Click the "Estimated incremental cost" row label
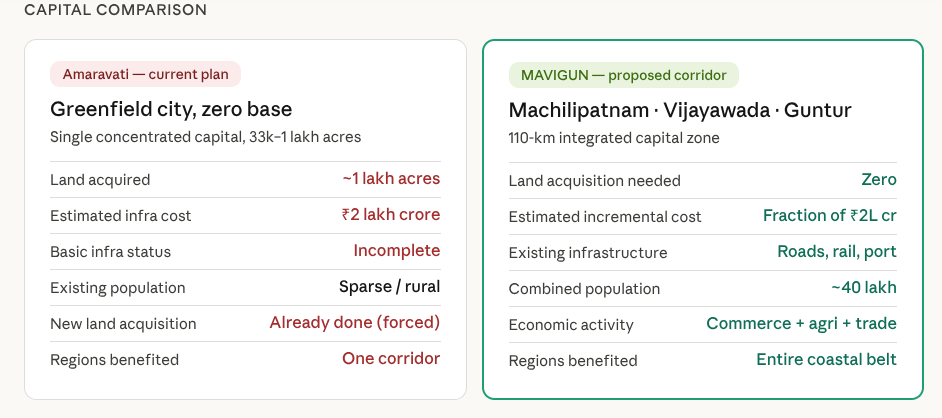Screen dimensions: 942x418 [x=605, y=217]
